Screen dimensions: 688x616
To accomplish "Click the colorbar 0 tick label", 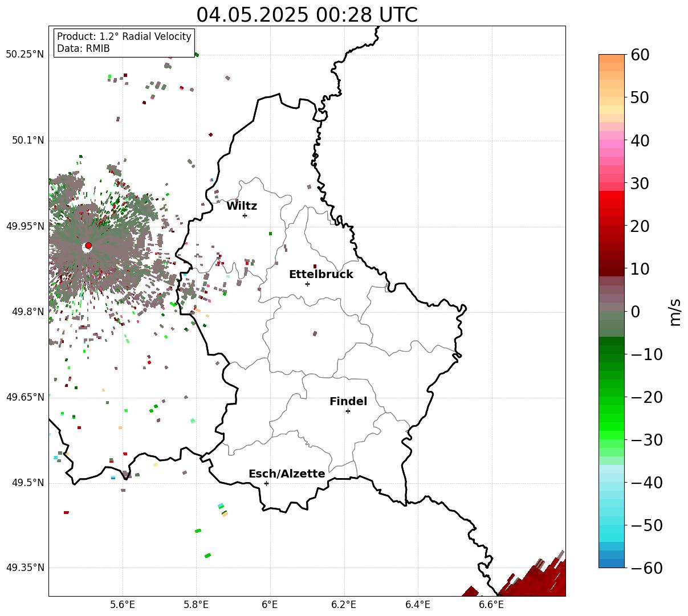I will pos(636,312).
